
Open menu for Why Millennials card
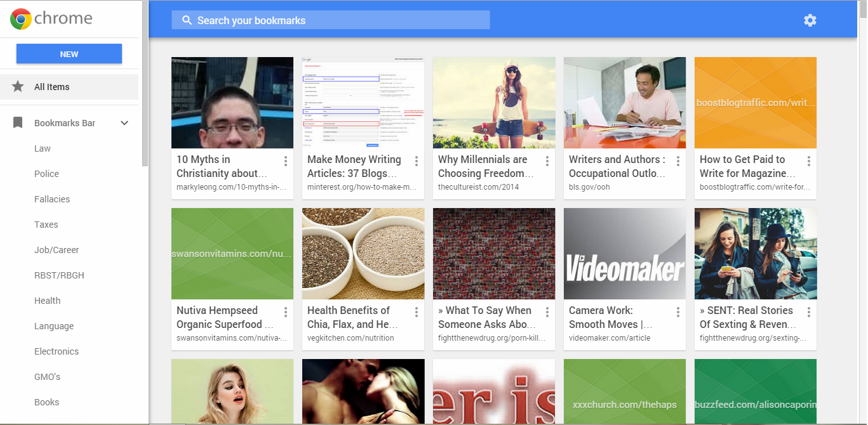[x=547, y=161]
